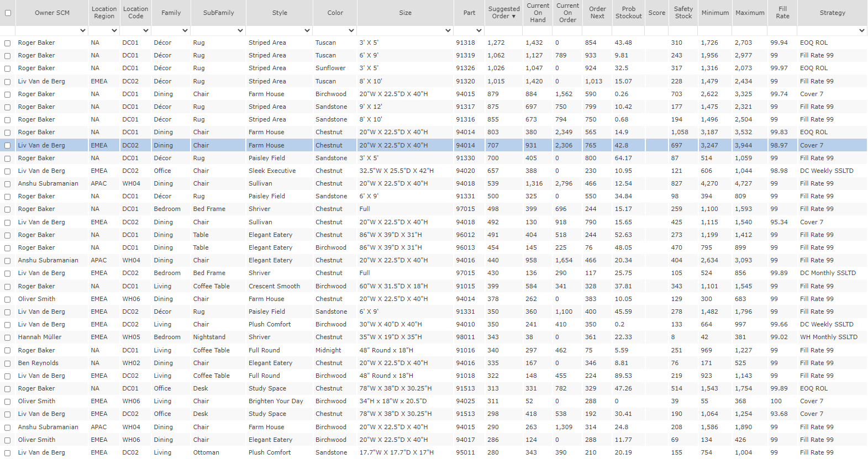Open the Owner SCM filter dropdown

[83, 31]
